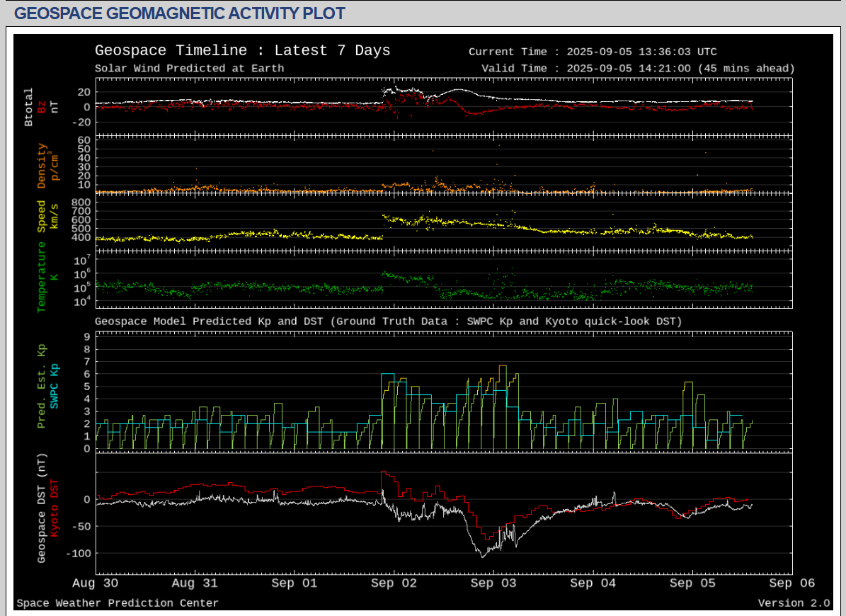Click the Pred. Est. Kp axis label
Screen dimensions: 846x616
pyautogui.click(x=42, y=385)
